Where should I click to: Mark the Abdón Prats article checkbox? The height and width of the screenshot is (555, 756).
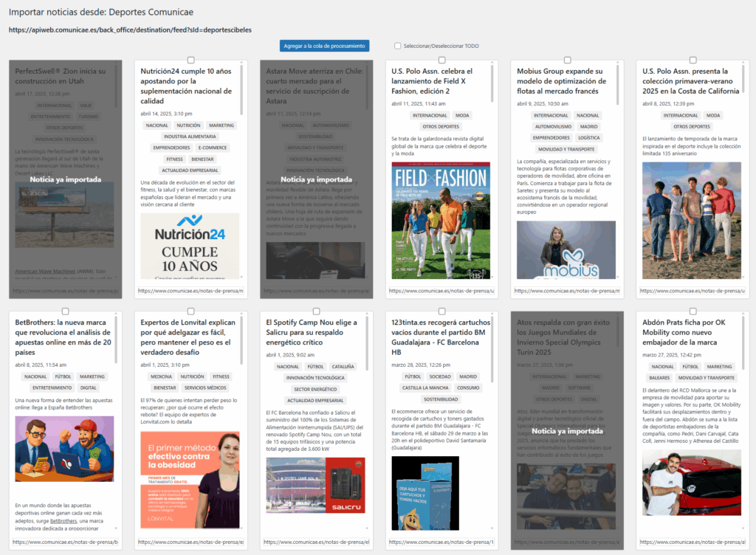point(693,311)
